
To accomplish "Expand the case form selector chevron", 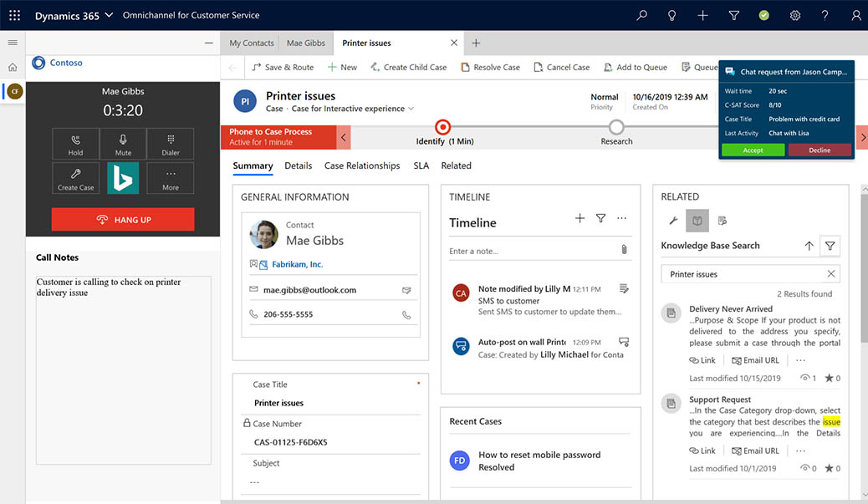I will click(411, 109).
